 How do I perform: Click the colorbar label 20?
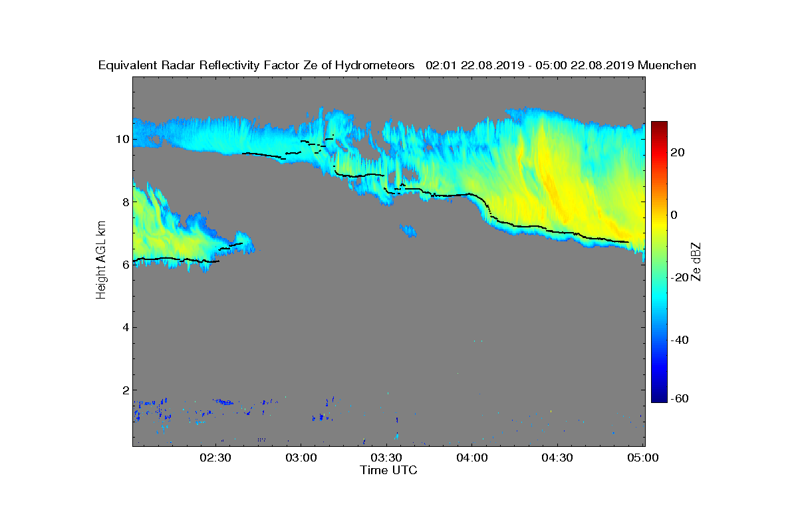tap(678, 153)
